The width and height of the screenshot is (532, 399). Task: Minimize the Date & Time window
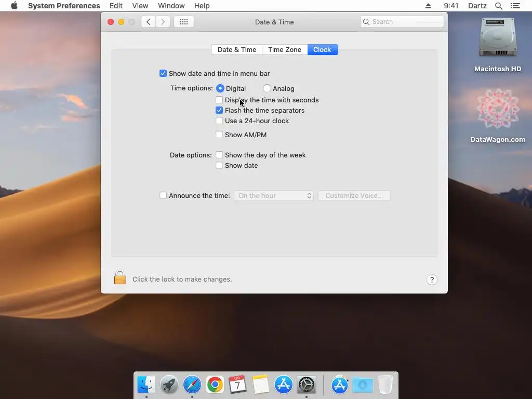coord(121,22)
